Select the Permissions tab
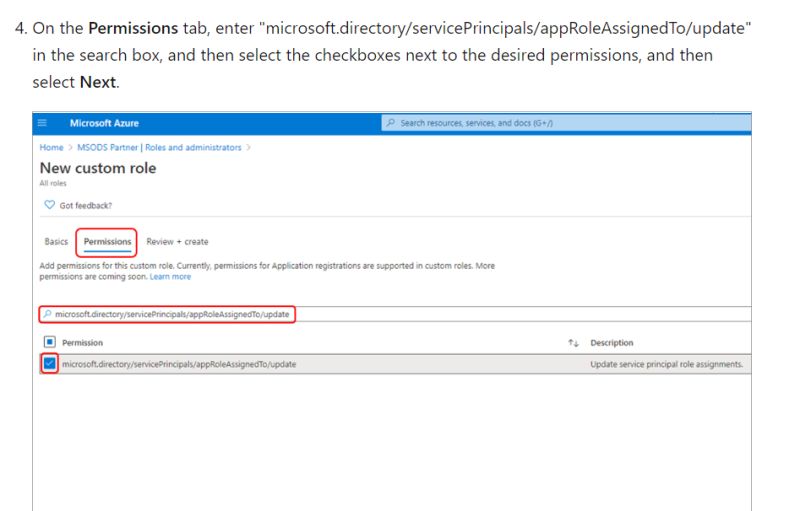Image resolution: width=800 pixels, height=511 pixels. [x=107, y=242]
